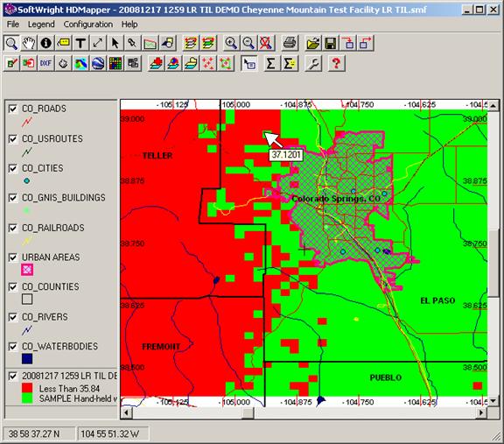Click the latitude 38 58 37.27 N status field
The image size is (504, 444).
[38, 434]
